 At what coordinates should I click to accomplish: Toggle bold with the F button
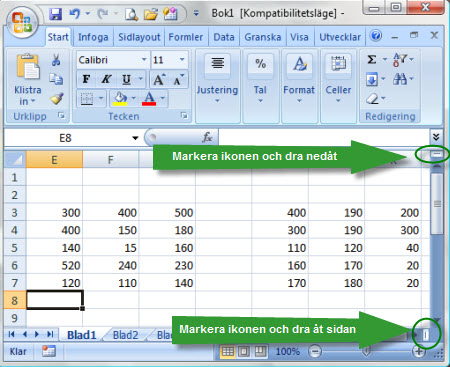click(86, 79)
